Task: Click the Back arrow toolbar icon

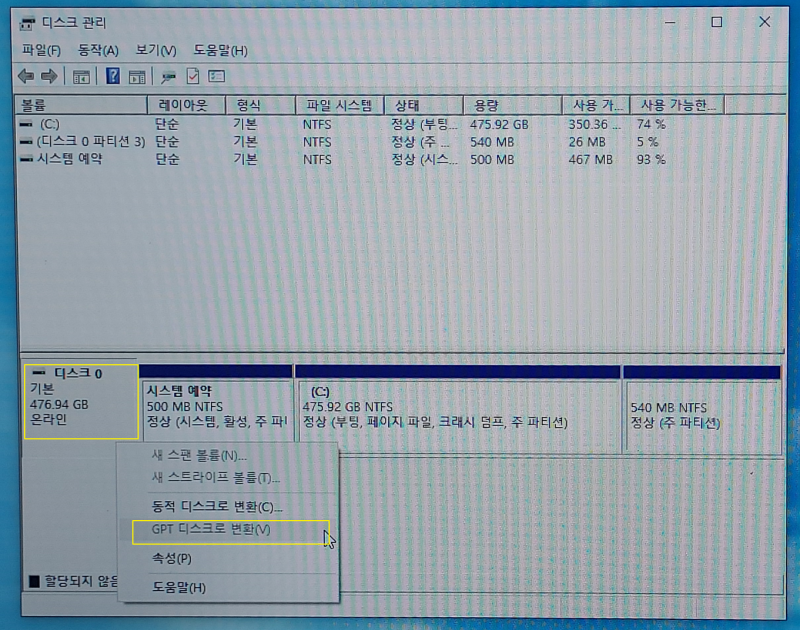Action: coord(26,77)
